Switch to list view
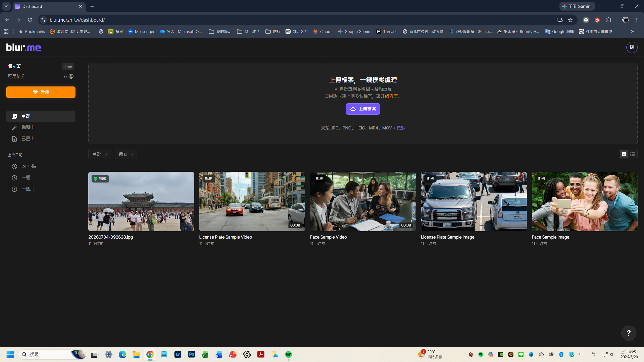The width and height of the screenshot is (644, 362). coord(633,154)
